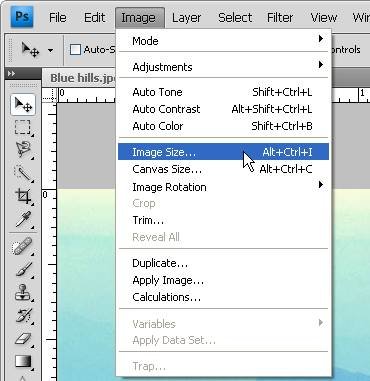Select the Gradient tool
Viewport: 370px width, 381px height.
(x=23, y=361)
